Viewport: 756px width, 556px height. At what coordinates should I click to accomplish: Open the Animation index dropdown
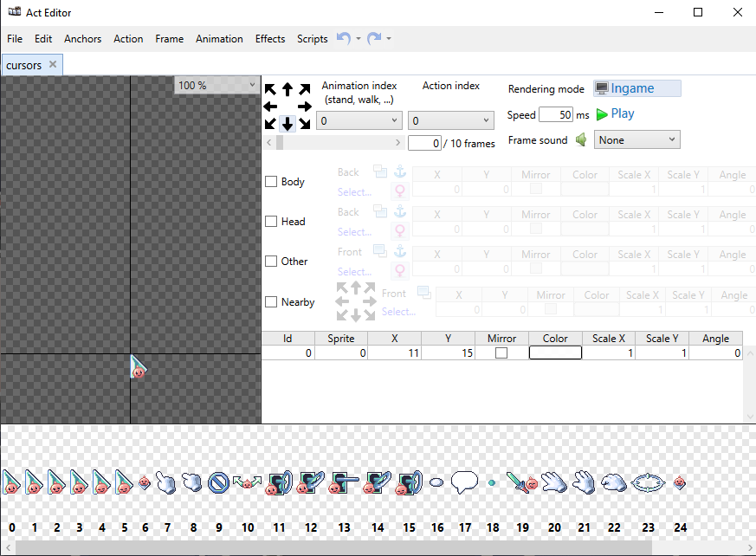pos(359,121)
